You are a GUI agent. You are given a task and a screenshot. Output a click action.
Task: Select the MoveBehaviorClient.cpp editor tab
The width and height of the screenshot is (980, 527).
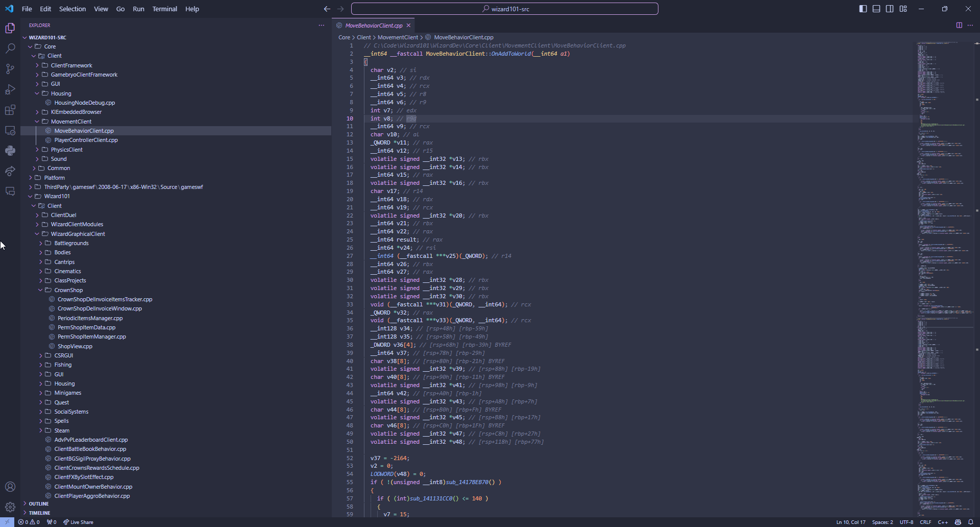point(374,25)
